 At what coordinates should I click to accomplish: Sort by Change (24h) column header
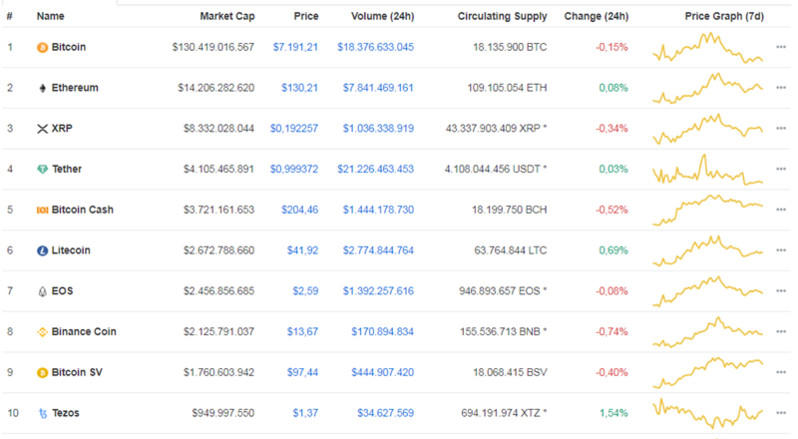pos(596,17)
